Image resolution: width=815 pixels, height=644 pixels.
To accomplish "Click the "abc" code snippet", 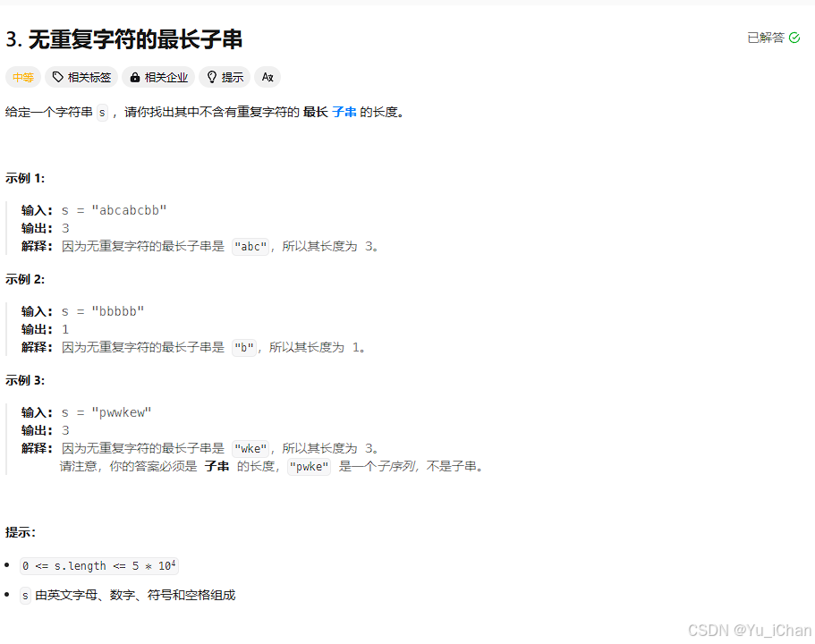I will coord(250,246).
